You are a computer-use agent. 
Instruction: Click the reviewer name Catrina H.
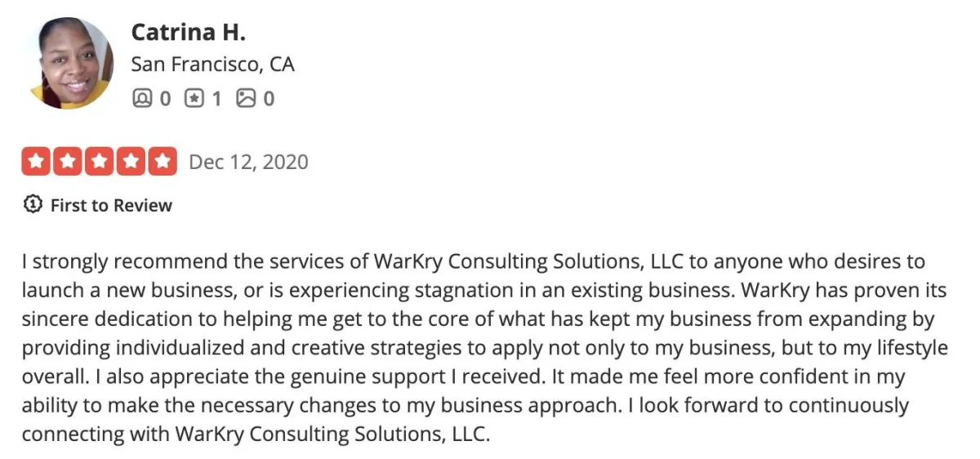click(188, 33)
